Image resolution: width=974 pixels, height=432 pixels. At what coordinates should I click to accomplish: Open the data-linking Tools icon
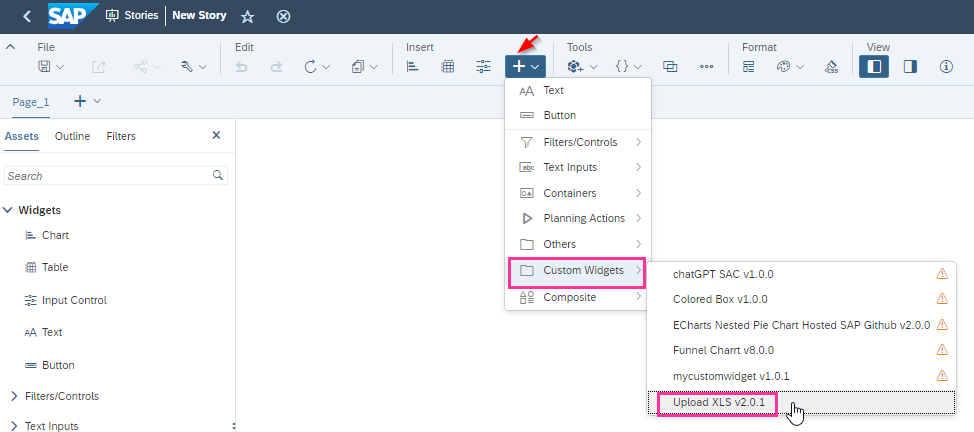[576, 67]
